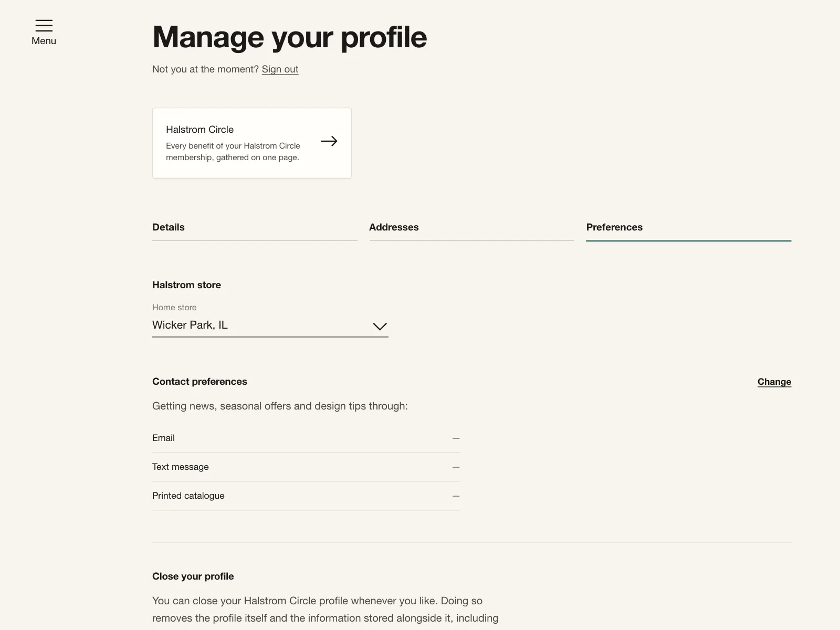The image size is (840, 630).
Task: Click the Halstrom Circle card title
Action: pos(199,130)
